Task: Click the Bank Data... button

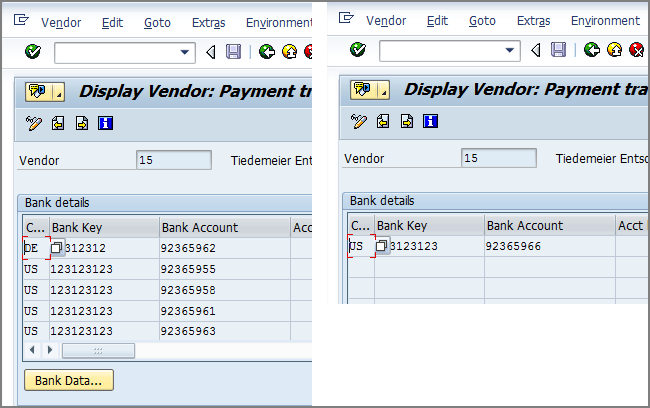Action: coord(69,380)
